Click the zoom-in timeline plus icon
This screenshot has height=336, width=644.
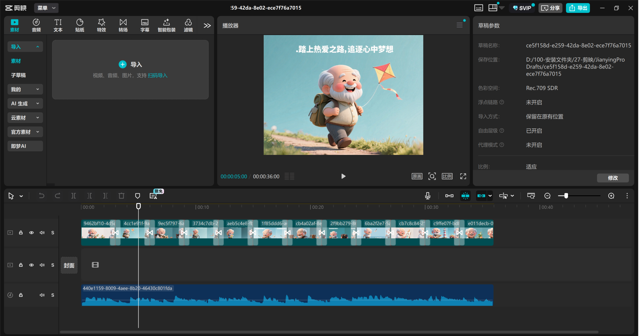(x=611, y=196)
